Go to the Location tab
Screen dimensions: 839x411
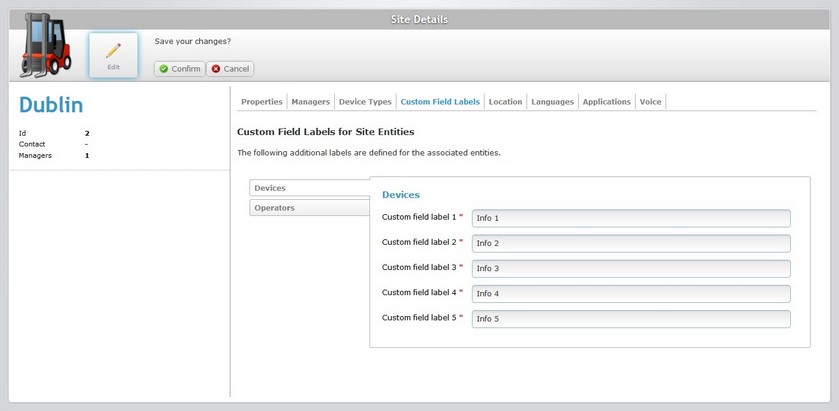[505, 102]
